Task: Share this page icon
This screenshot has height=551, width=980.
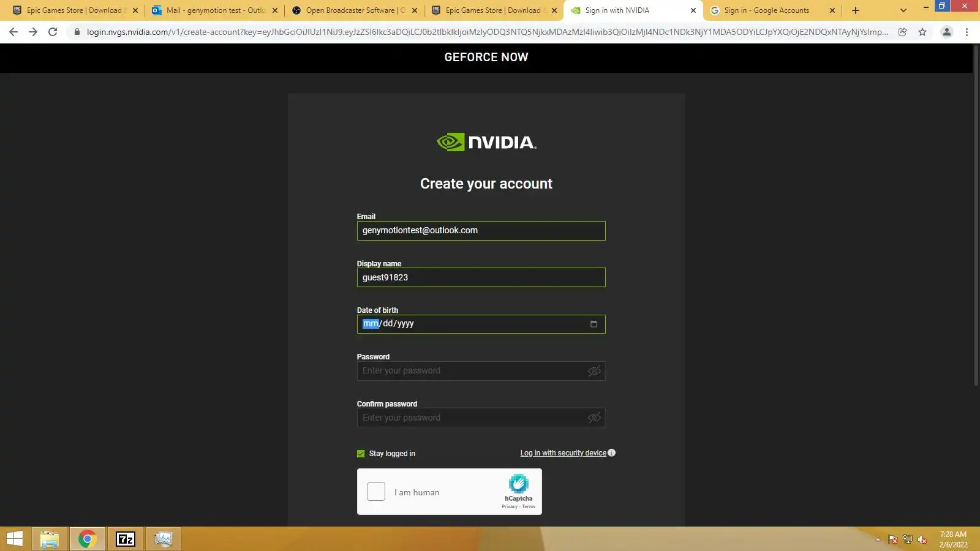Action: point(903,32)
